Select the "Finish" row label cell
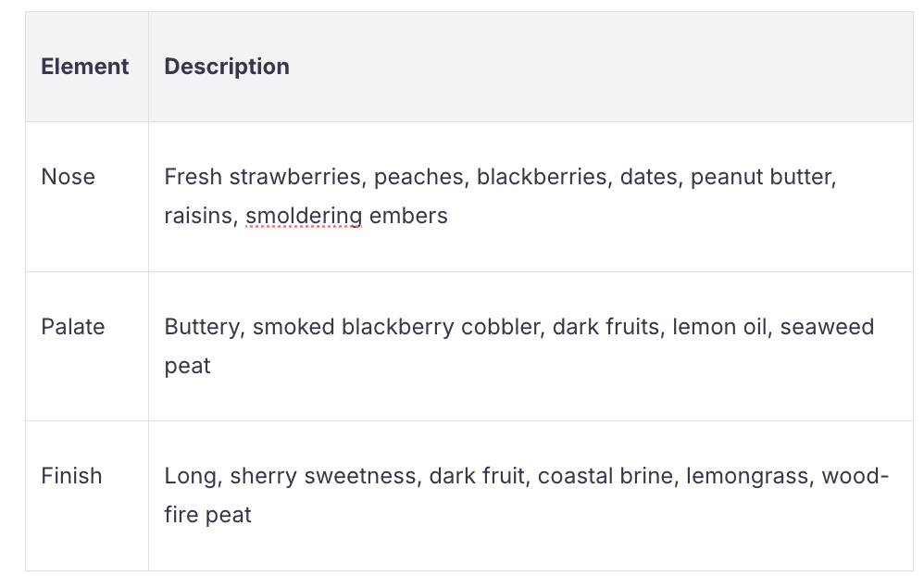 point(71,476)
